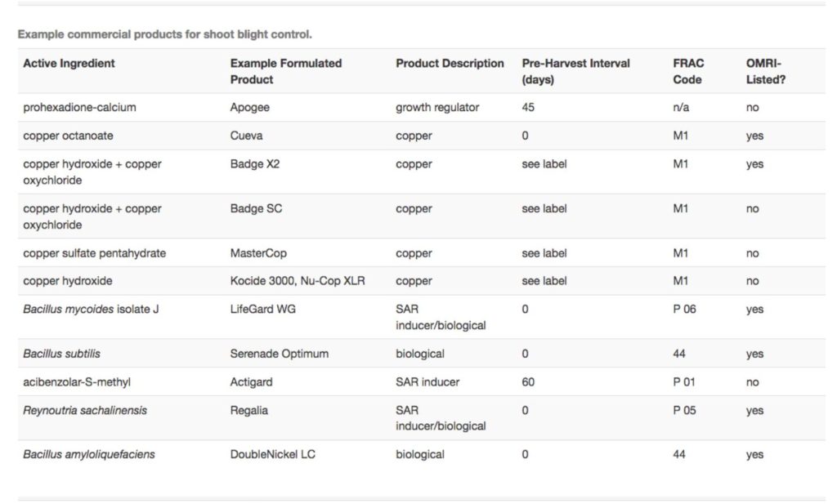
Task: Click the Badge SC product cell
Action: click(x=256, y=208)
